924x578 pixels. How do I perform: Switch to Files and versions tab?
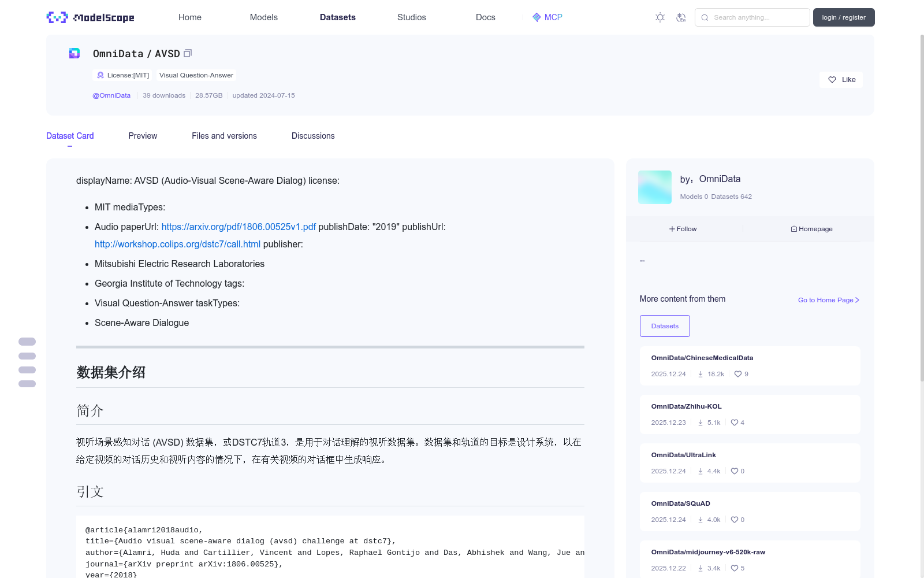224,136
